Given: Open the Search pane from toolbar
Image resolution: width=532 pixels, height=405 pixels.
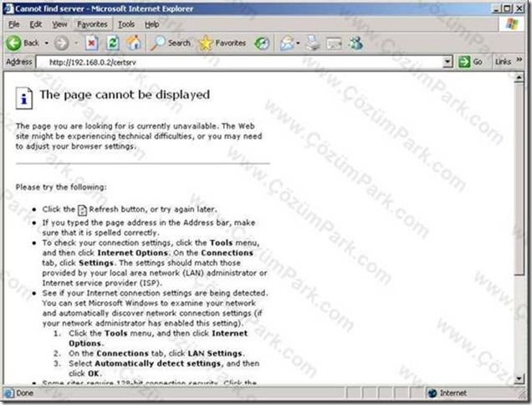Looking at the screenshot, I should [171, 44].
